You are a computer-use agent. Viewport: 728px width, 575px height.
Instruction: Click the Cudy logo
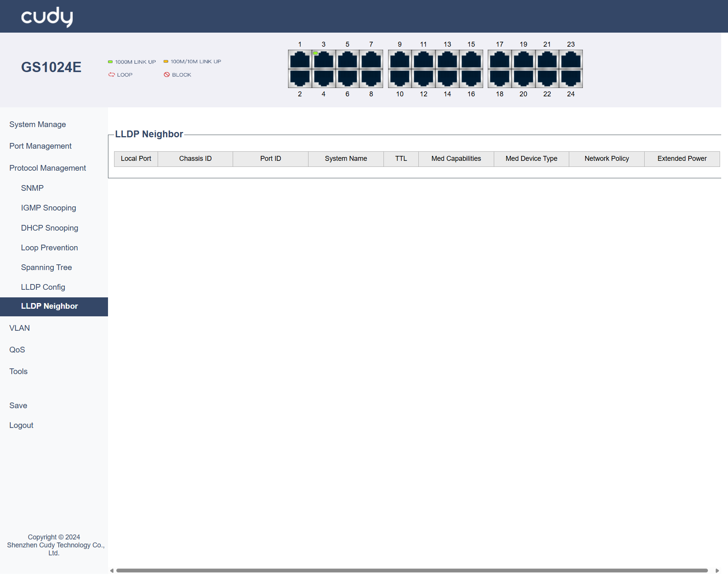click(47, 17)
